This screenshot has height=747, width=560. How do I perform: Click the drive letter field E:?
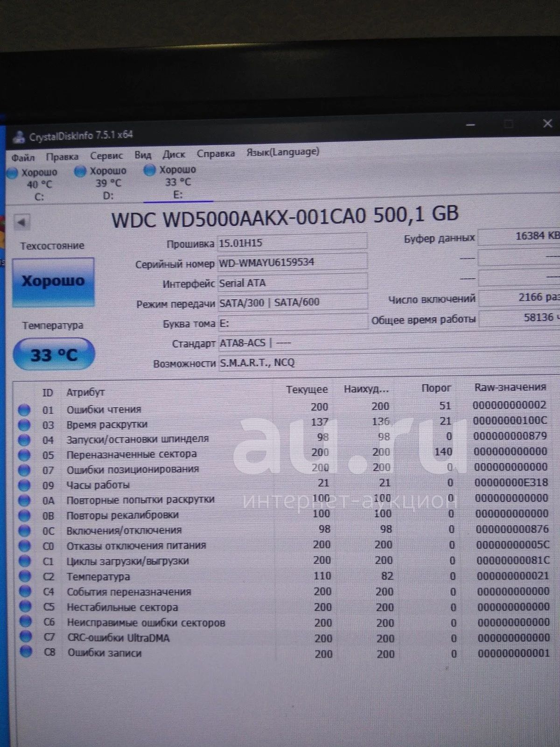click(292, 323)
